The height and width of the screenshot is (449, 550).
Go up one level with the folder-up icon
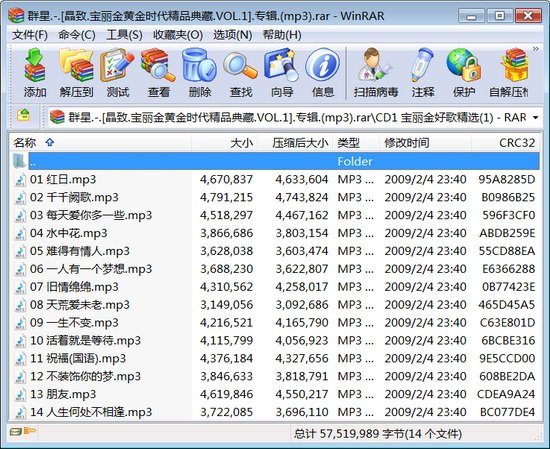24,115
